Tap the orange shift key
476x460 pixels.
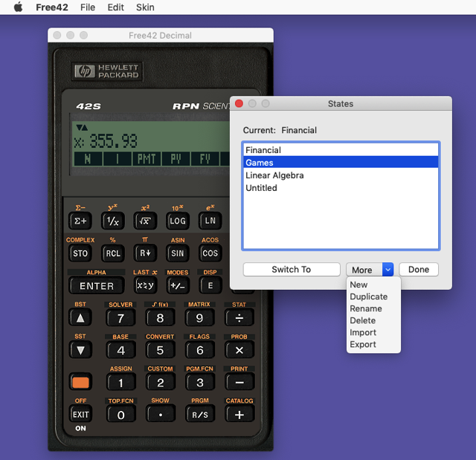click(80, 383)
